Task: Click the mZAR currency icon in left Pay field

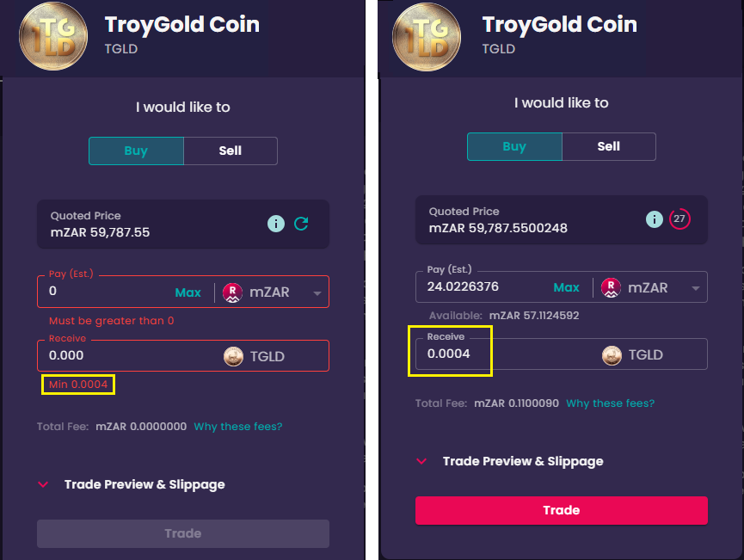Action: (232, 292)
